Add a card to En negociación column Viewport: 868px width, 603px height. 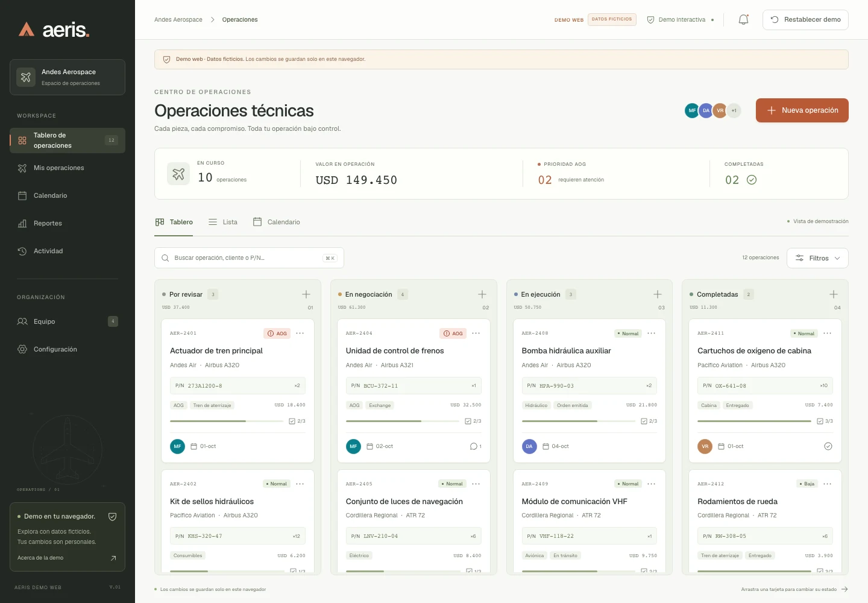[x=482, y=294]
